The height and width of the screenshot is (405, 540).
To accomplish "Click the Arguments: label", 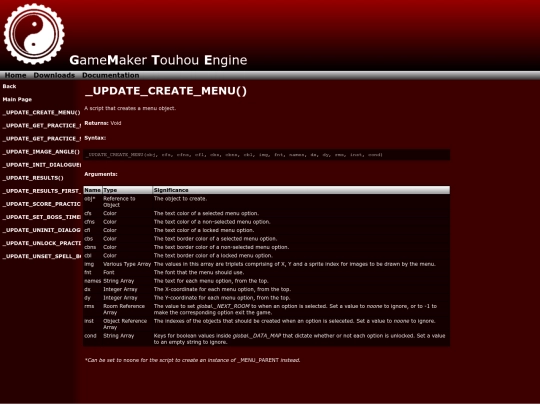I will [x=101, y=174].
